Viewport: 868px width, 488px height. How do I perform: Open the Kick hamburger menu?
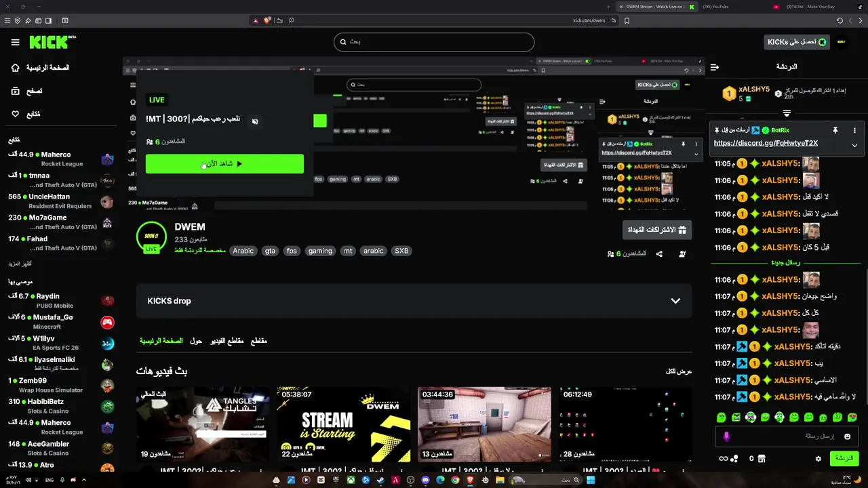[x=15, y=42]
